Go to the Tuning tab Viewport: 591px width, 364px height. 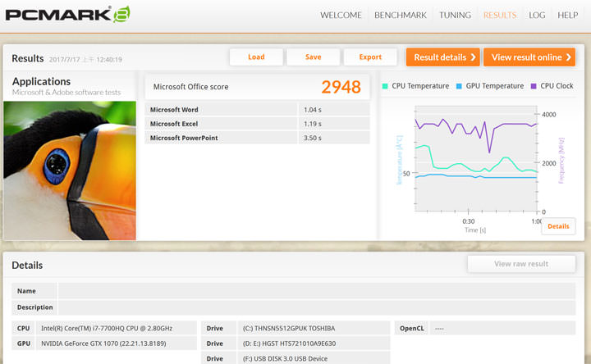pos(455,16)
